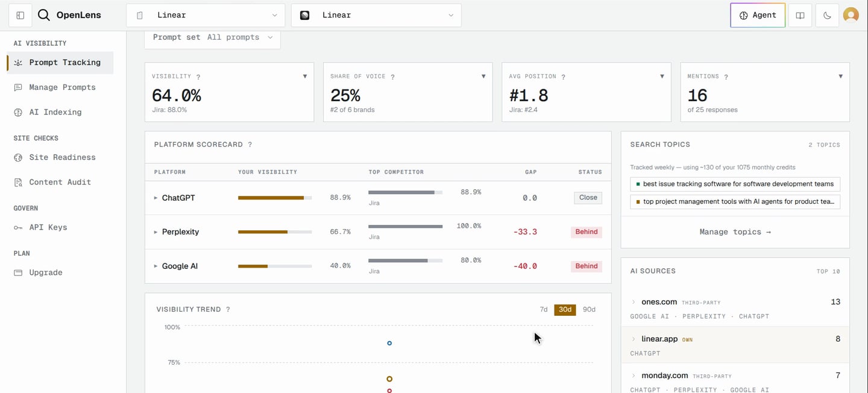Open Content Audit in sidebar

click(60, 182)
